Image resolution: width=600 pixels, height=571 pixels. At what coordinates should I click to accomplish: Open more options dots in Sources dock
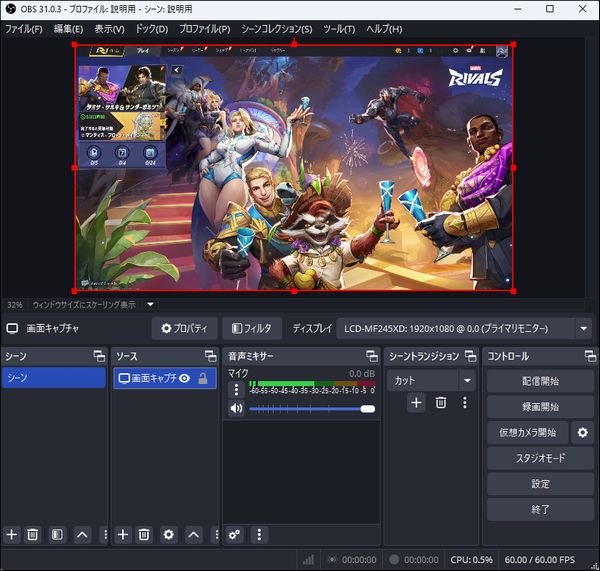pyautogui.click(x=217, y=534)
